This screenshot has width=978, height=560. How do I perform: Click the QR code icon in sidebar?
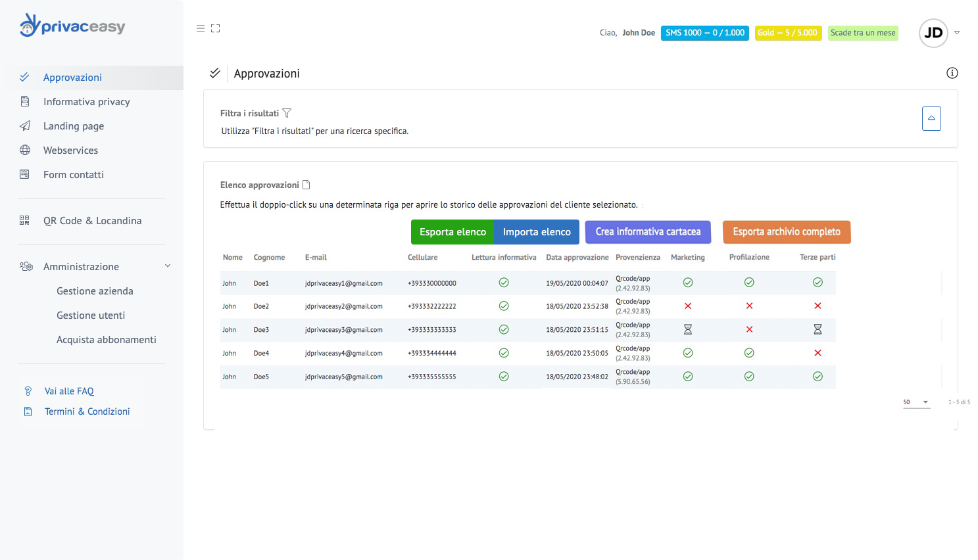(25, 221)
